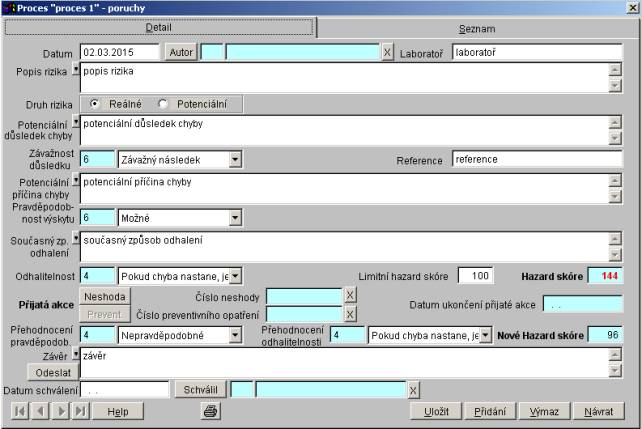Click the Neshoda button
Screen dimensions: 642x429
(x=105, y=297)
